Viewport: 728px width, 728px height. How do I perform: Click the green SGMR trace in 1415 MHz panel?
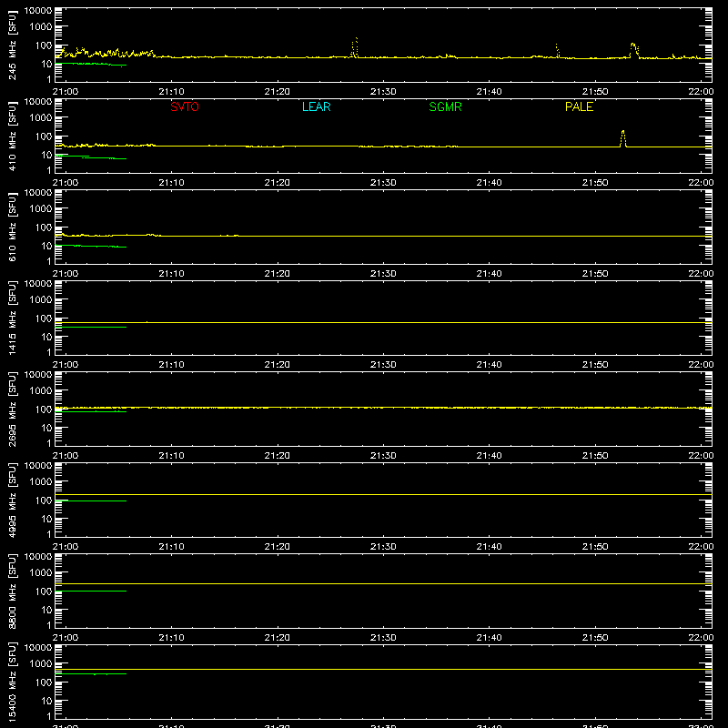click(x=90, y=328)
